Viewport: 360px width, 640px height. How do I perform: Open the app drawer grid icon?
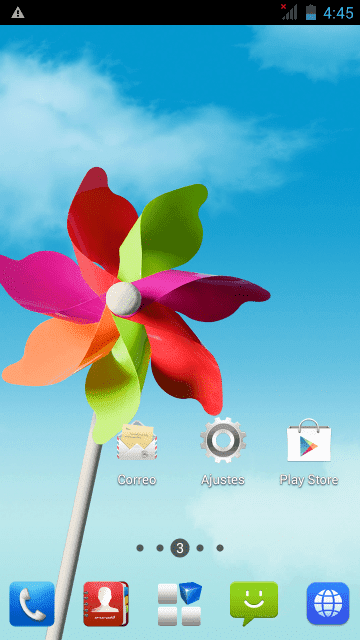coord(180,604)
